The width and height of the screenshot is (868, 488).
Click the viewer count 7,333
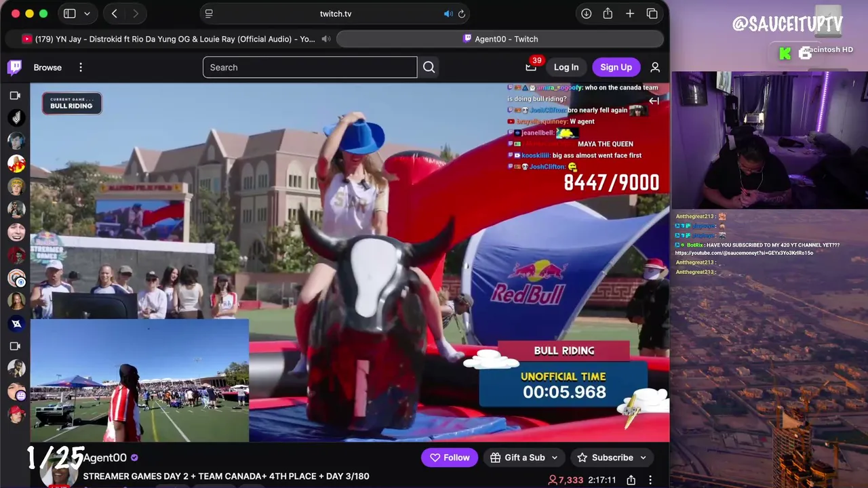click(566, 480)
